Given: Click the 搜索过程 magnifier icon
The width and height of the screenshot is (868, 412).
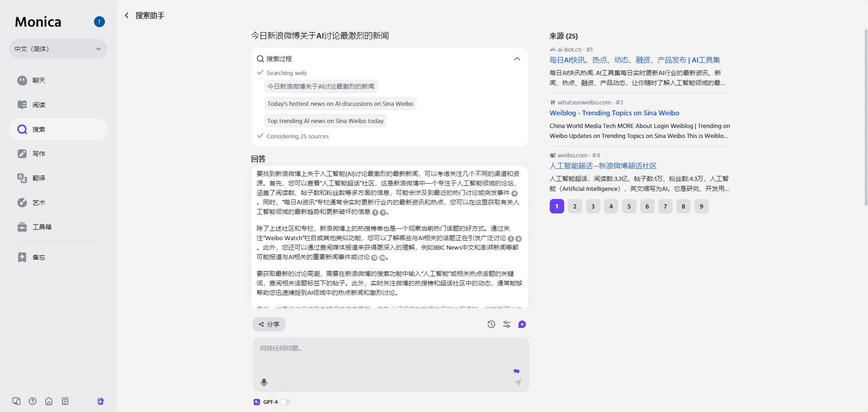Looking at the screenshot, I should [x=260, y=59].
